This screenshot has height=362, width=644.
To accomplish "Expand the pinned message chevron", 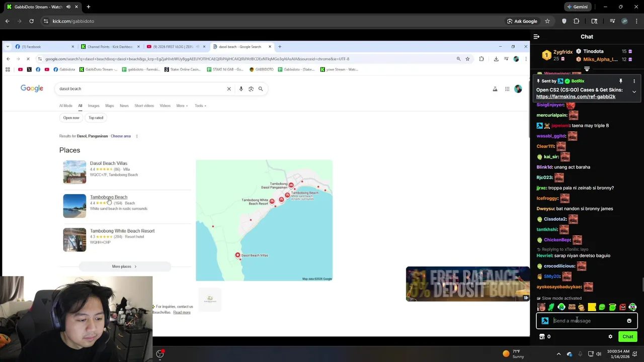I will point(634,92).
